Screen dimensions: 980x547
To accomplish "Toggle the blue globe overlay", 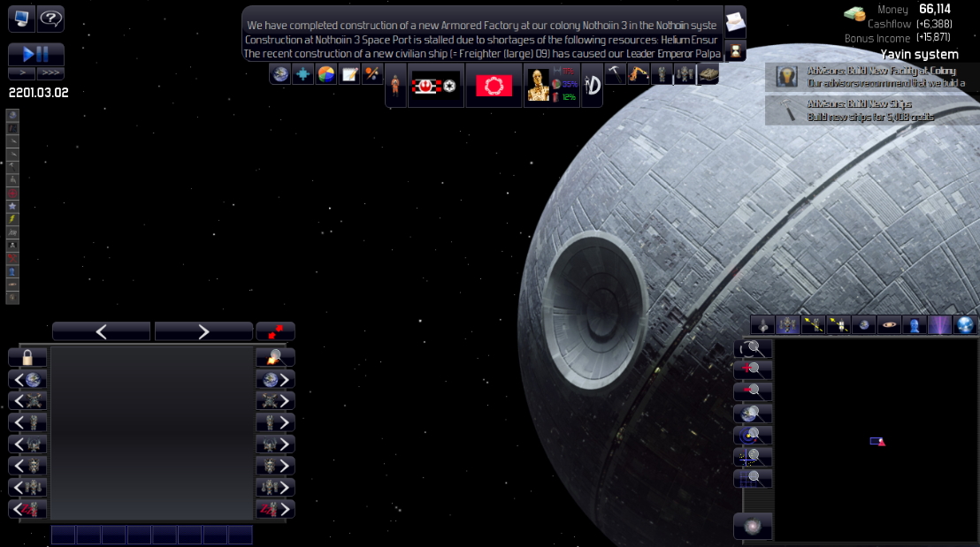I will click(965, 324).
